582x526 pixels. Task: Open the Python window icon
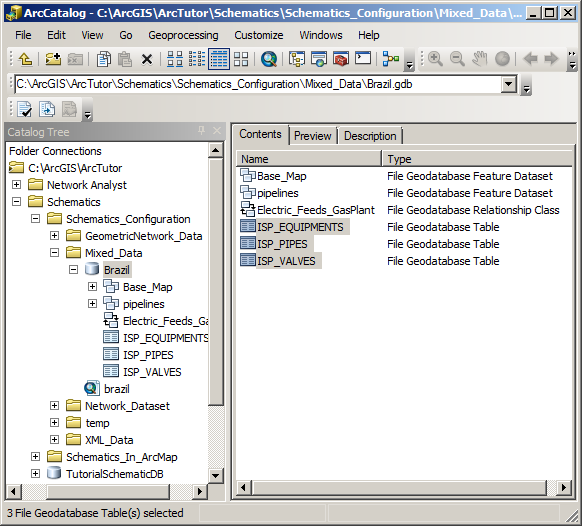(363, 59)
